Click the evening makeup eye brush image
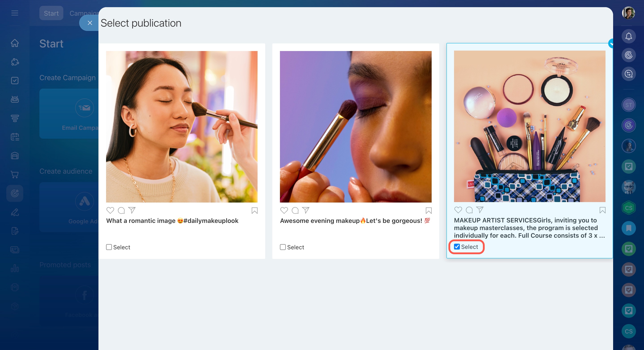Screen dimensions: 644x350 tap(356, 126)
